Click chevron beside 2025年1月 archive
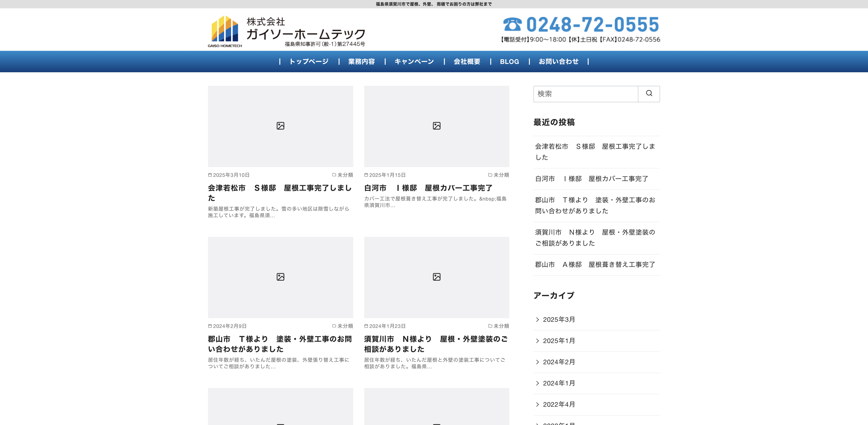868x425 pixels. [538, 341]
